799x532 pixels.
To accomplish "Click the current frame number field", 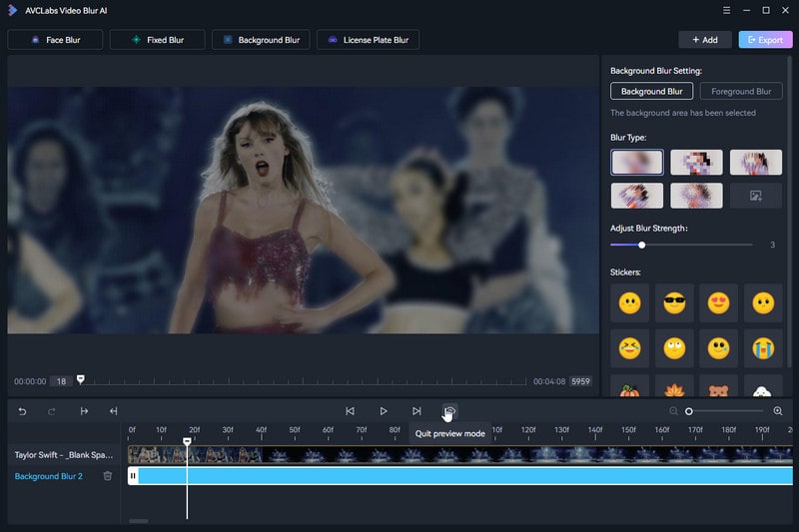I will tap(61, 381).
